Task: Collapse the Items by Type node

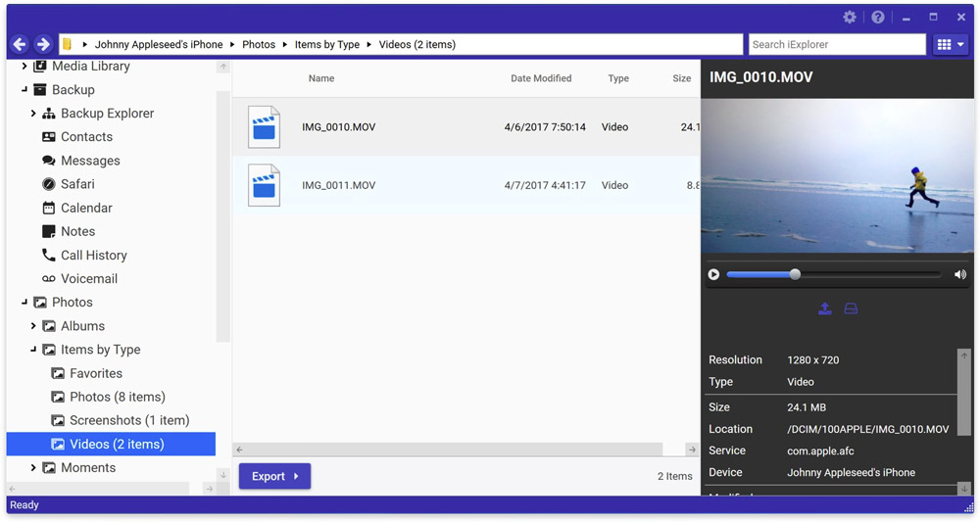Action: click(33, 350)
